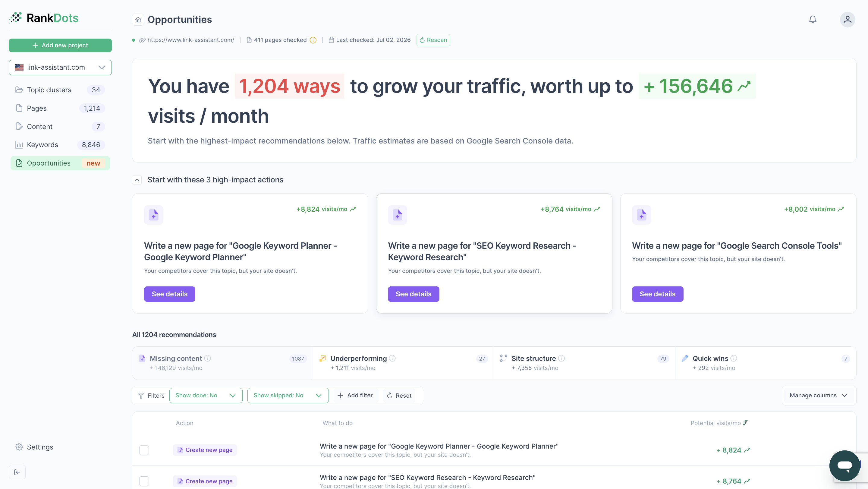The height and width of the screenshot is (489, 868).
Task: See details for SEO Keyword Research card
Action: coord(414,294)
